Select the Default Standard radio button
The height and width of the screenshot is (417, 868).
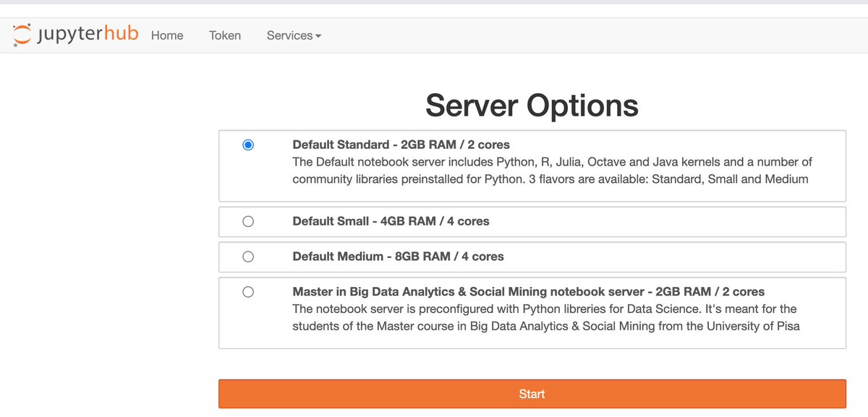[248, 145]
